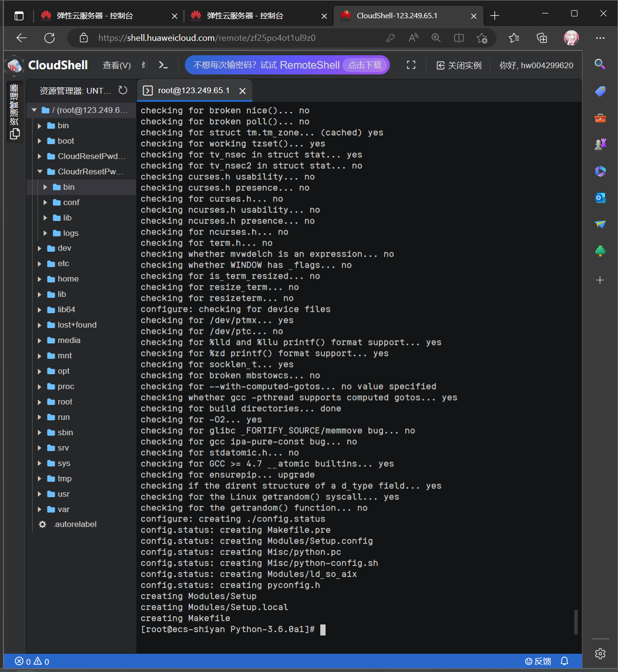Click the resource manager refresh icon

(x=123, y=90)
